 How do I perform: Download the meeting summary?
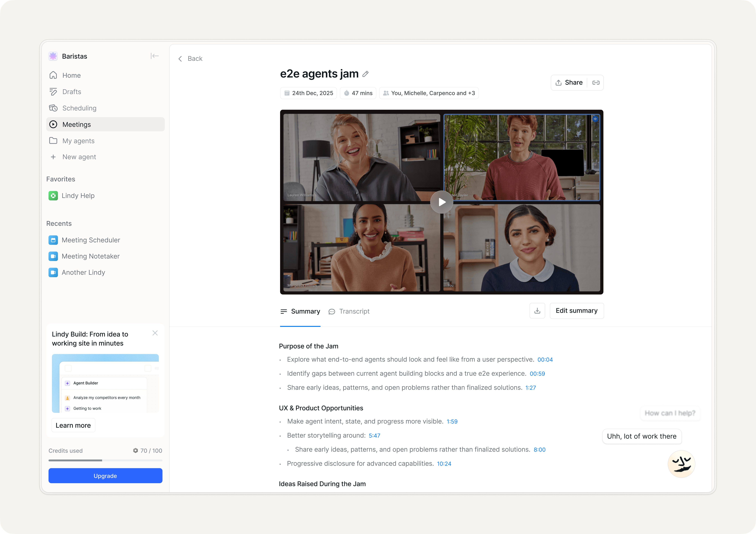point(537,311)
